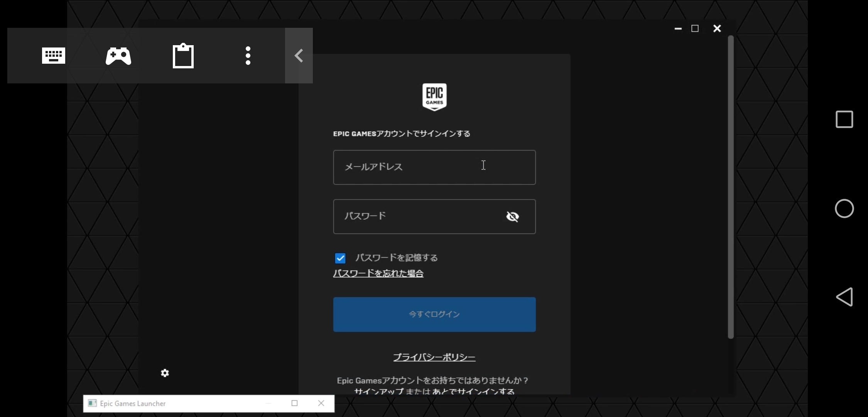Tap Android back triangle button
This screenshot has height=417, width=868.
click(x=844, y=297)
